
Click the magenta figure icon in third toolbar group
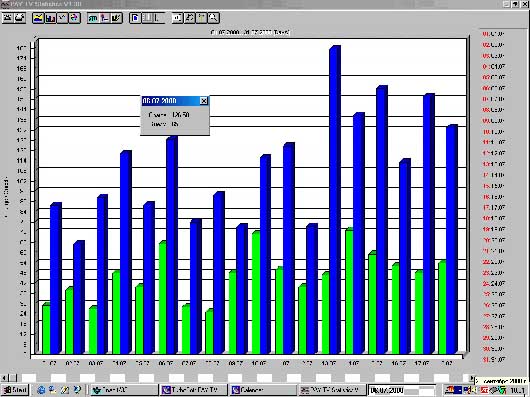(x=105, y=18)
